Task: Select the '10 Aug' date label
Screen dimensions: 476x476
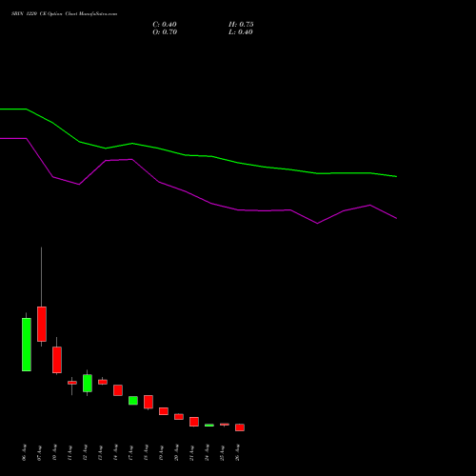Action: [x=55, y=452]
